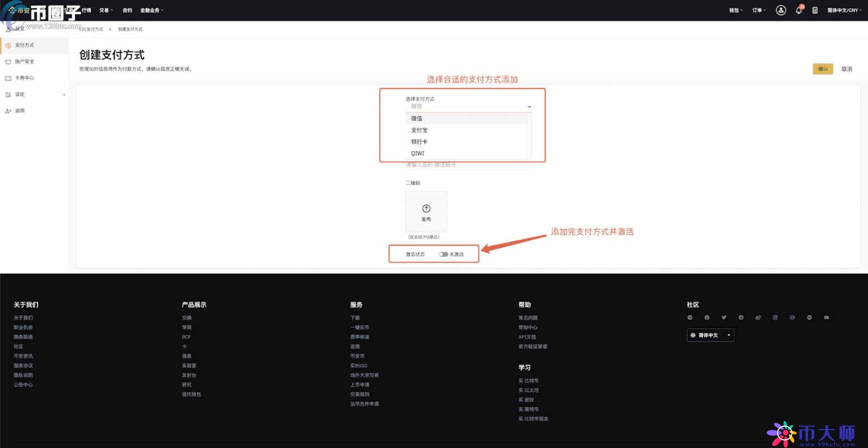Click the breadcrumb parent payment methods link
868x448 pixels.
(91, 29)
